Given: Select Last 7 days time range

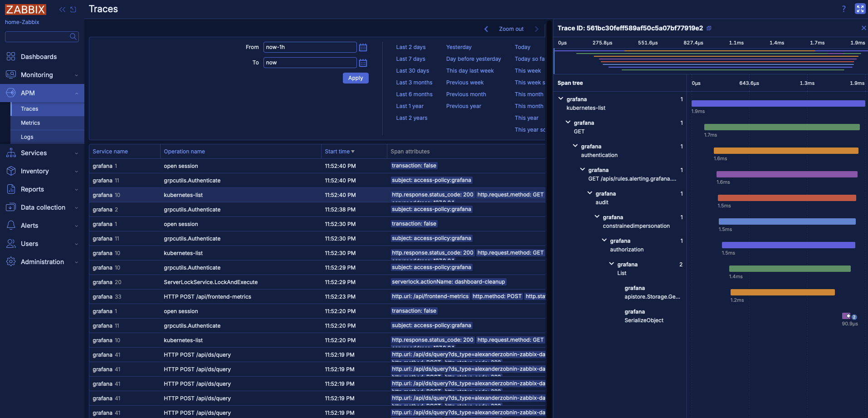Looking at the screenshot, I should pos(410,59).
